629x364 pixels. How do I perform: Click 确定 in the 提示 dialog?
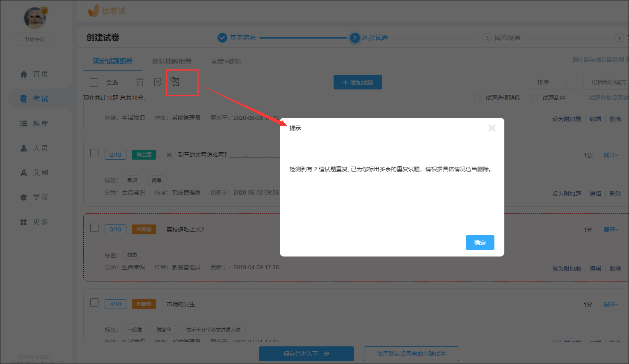[480, 243]
